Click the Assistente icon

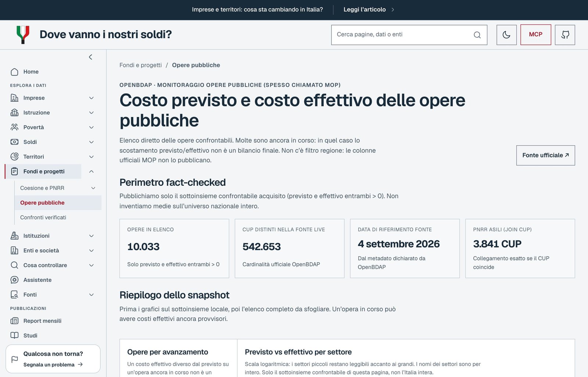(14, 280)
